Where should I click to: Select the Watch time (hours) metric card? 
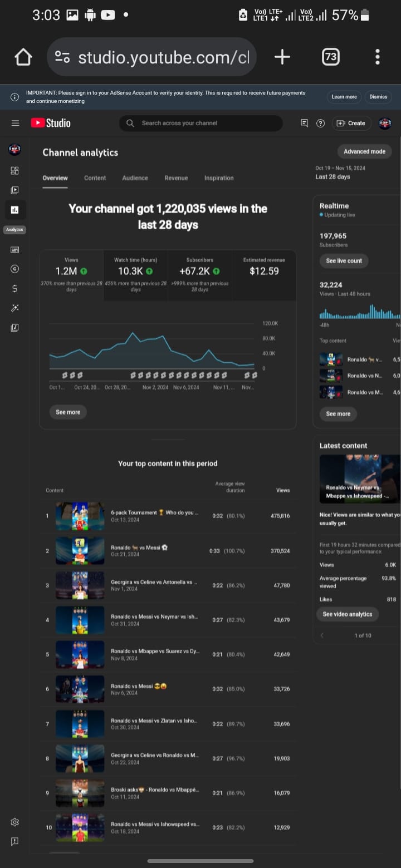pos(135,275)
